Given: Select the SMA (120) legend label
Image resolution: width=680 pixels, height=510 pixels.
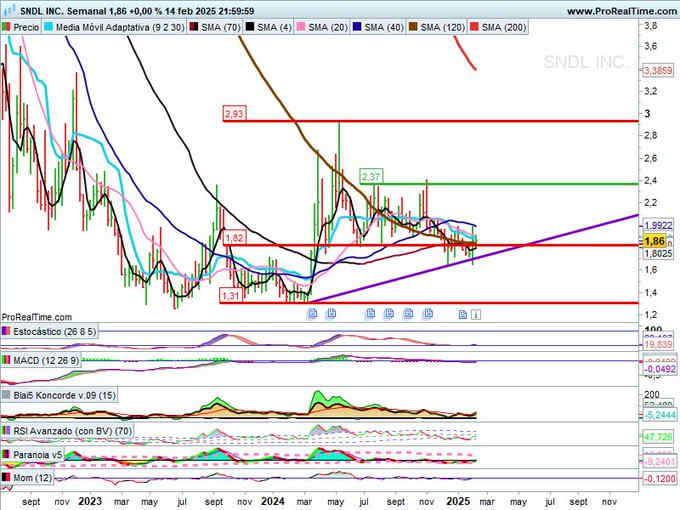Looking at the screenshot, I should [x=442, y=27].
